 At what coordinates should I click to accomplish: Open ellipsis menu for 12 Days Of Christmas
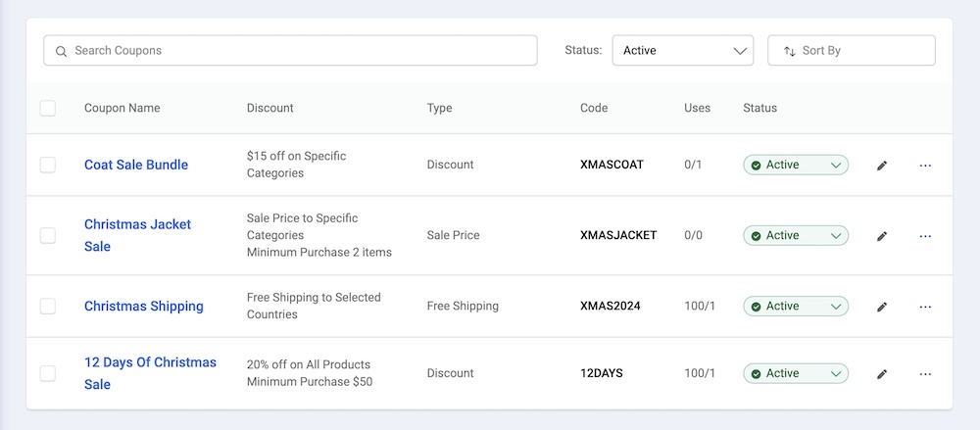(x=925, y=373)
